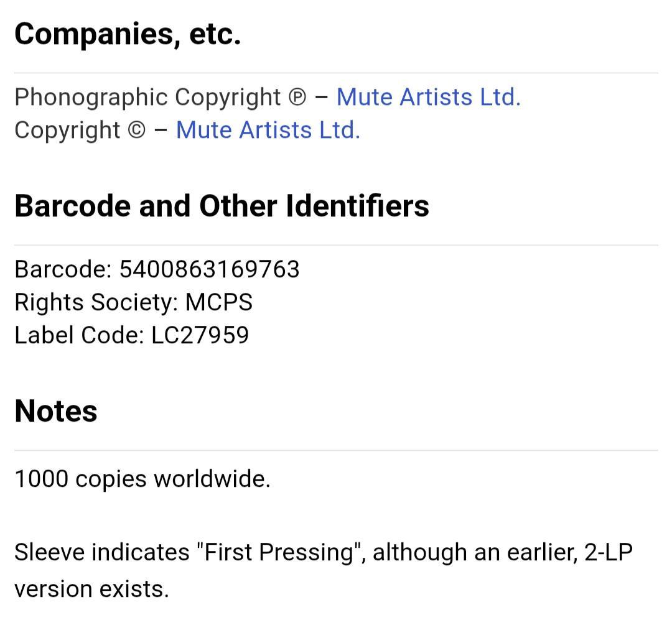
Task: Open Mute Artists Ltd. link for Phonographic Copyright
Action: click(428, 97)
